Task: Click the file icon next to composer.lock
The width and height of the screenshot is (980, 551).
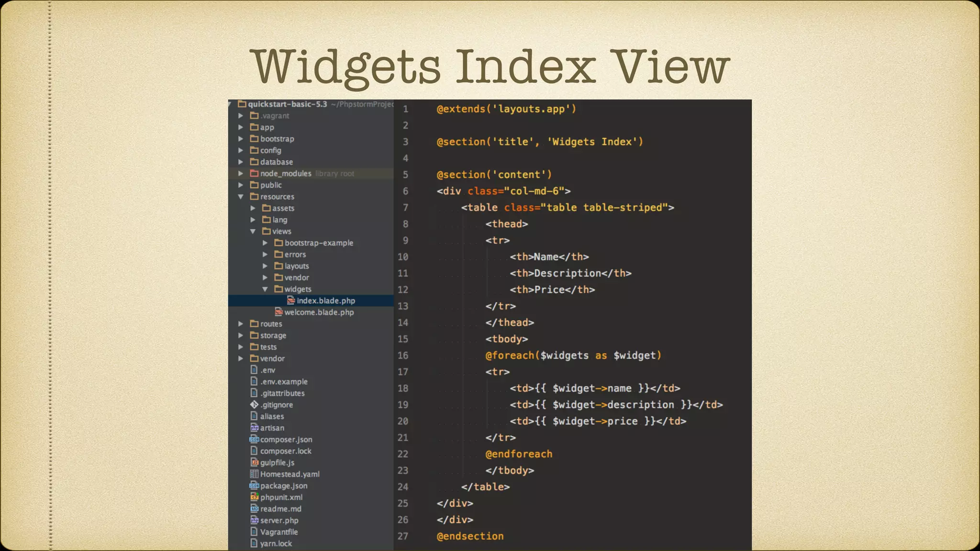Action: tap(254, 451)
